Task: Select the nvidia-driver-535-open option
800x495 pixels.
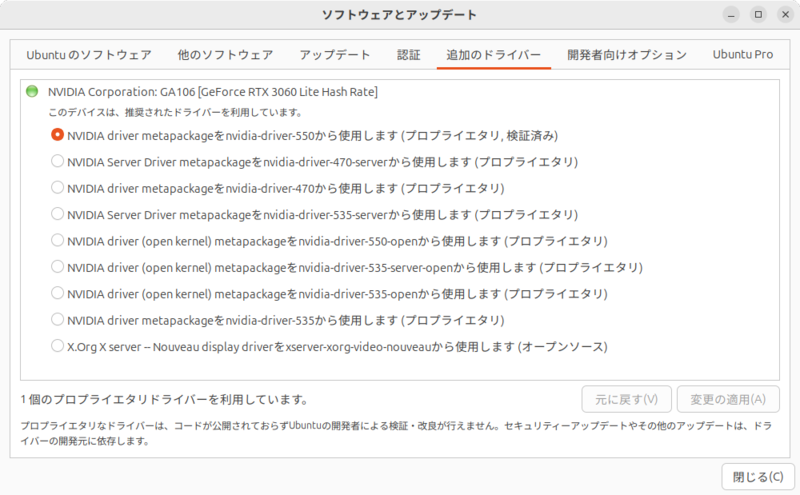Action: (x=57, y=293)
